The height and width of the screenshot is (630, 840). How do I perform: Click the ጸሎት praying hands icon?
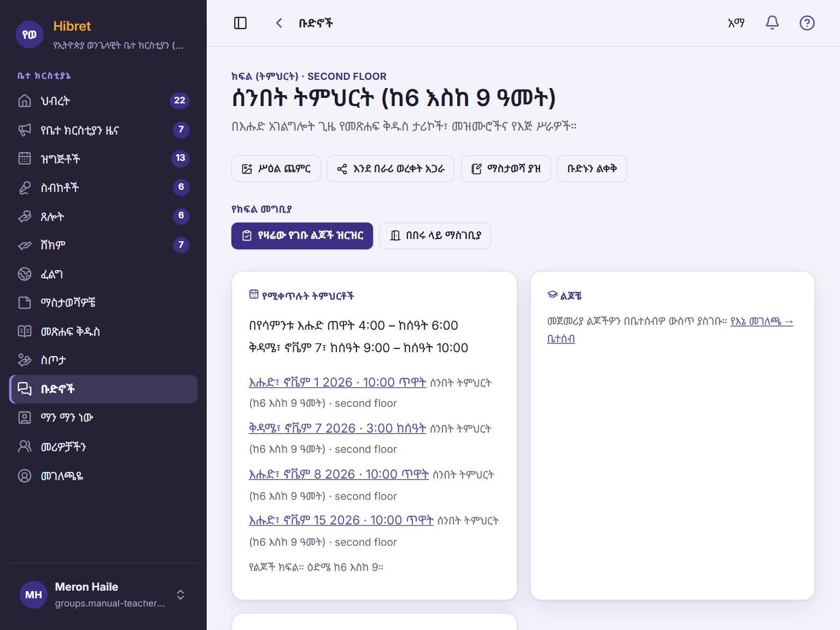click(x=25, y=217)
